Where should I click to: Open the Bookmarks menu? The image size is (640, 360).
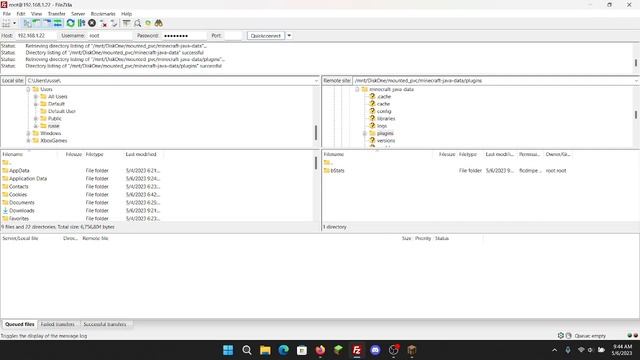[103, 13]
